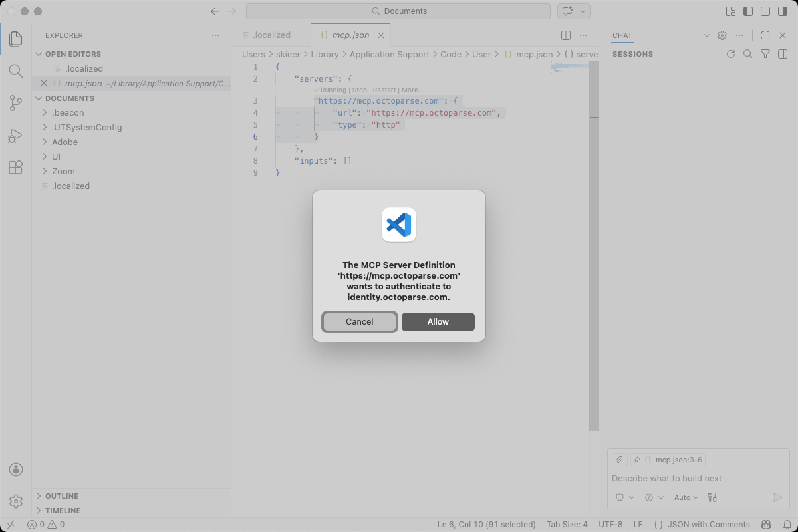Image resolution: width=798 pixels, height=532 pixels.
Task: Click Allow in authentication dialog
Action: tap(438, 322)
